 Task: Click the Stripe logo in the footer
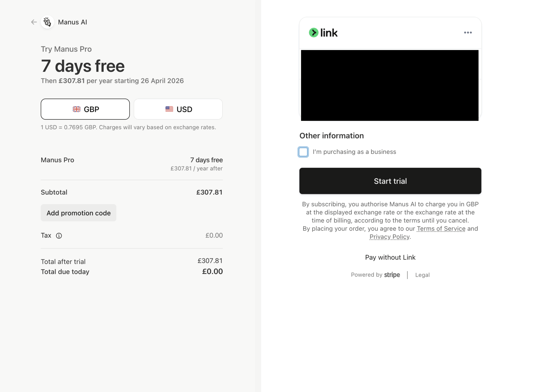(392, 275)
